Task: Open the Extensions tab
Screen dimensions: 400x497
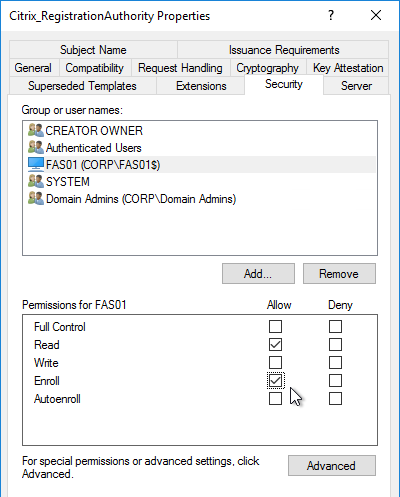Action: point(201,86)
